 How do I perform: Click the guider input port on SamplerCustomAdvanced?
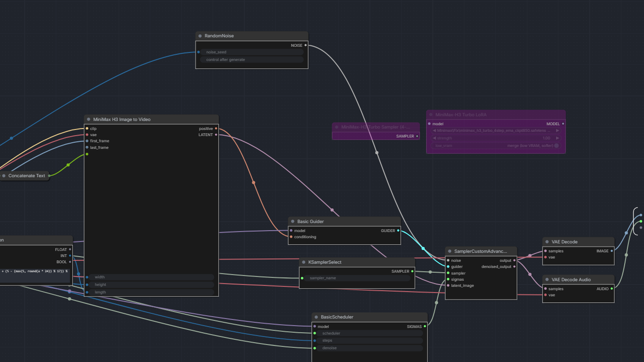448,267
